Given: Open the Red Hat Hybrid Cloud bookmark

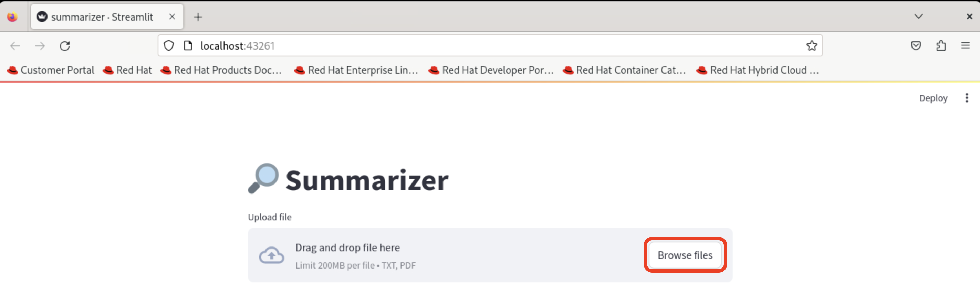Looking at the screenshot, I should point(758,70).
